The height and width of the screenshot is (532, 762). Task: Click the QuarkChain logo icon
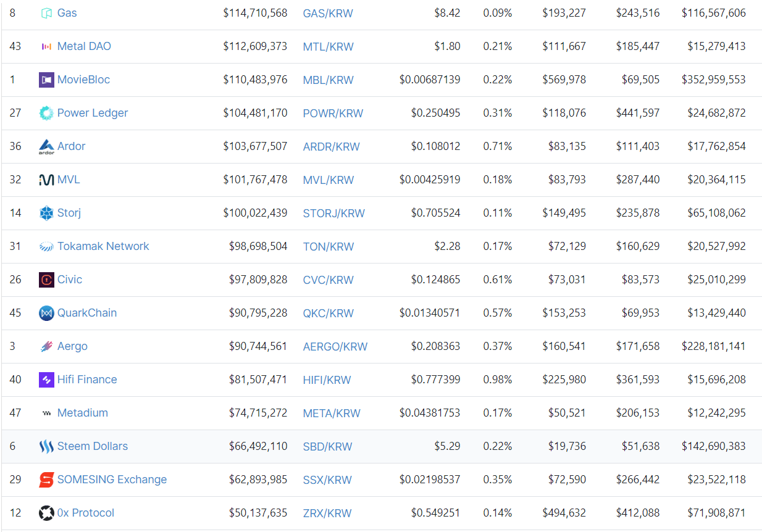click(x=46, y=313)
